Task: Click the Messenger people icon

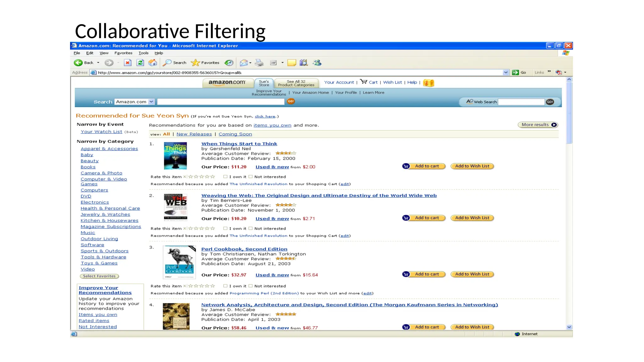Action: pyautogui.click(x=317, y=63)
